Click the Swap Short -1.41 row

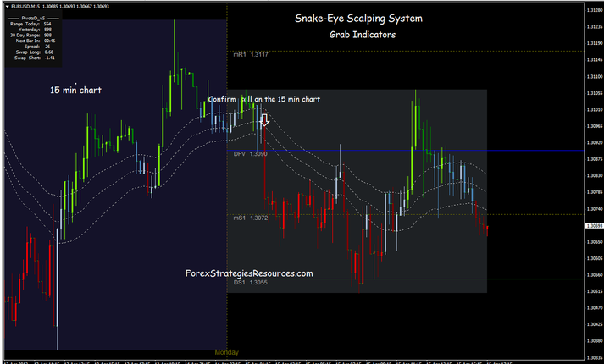35,58
